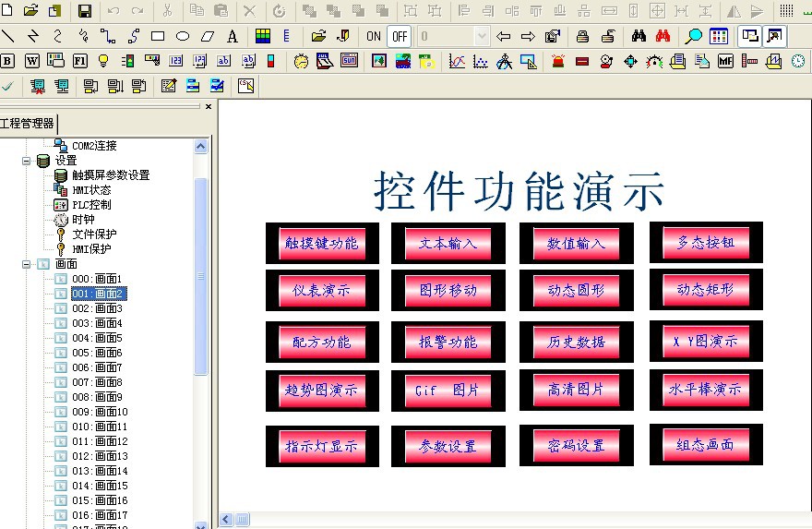
Task: Insert the trend chart control
Action: coord(457,62)
